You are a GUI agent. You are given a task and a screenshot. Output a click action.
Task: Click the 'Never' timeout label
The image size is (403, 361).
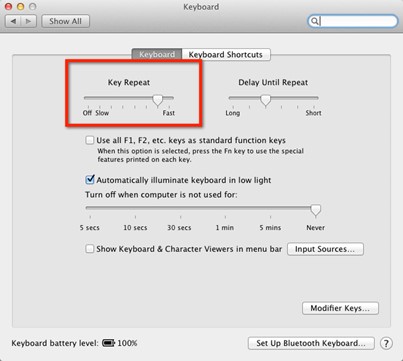tap(315, 228)
